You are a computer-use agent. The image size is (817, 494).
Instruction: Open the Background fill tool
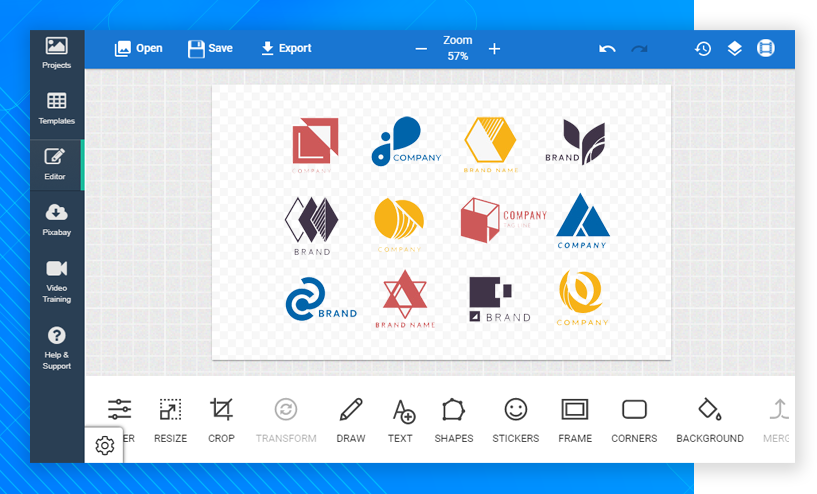click(x=710, y=420)
